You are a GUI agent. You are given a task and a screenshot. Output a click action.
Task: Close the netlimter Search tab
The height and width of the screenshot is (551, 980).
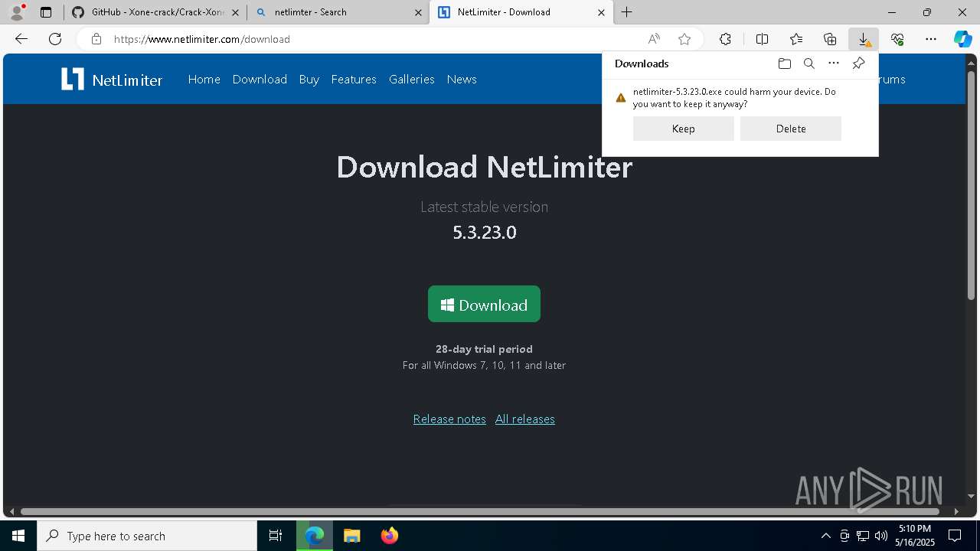coord(418,12)
